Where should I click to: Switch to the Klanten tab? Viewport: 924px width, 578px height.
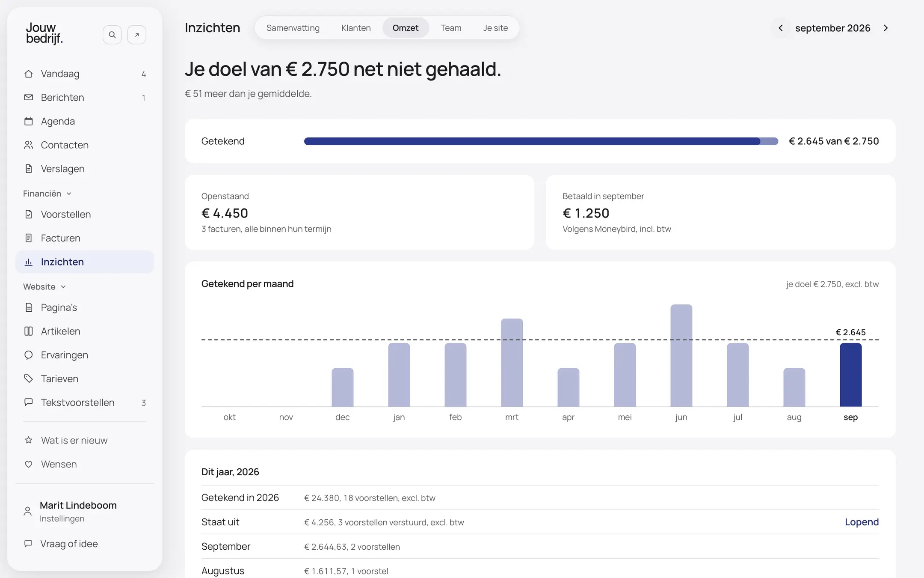356,28
